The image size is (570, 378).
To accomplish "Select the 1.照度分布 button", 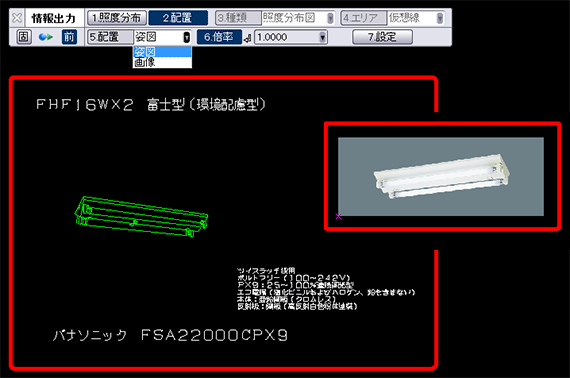I will (x=117, y=18).
